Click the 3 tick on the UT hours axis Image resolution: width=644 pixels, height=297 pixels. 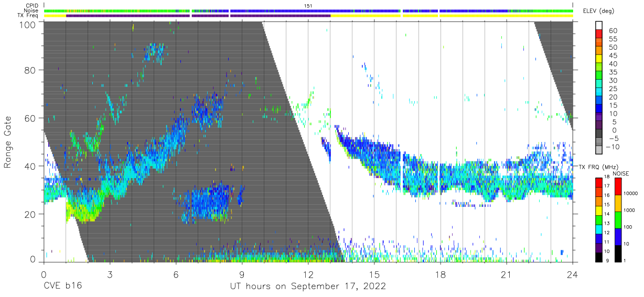click(110, 274)
